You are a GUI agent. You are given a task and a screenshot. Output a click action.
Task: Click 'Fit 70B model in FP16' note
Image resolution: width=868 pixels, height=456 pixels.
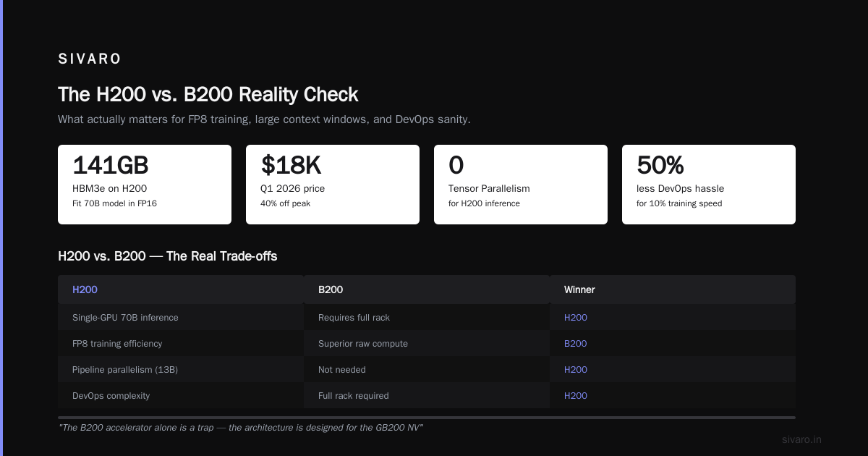114,203
